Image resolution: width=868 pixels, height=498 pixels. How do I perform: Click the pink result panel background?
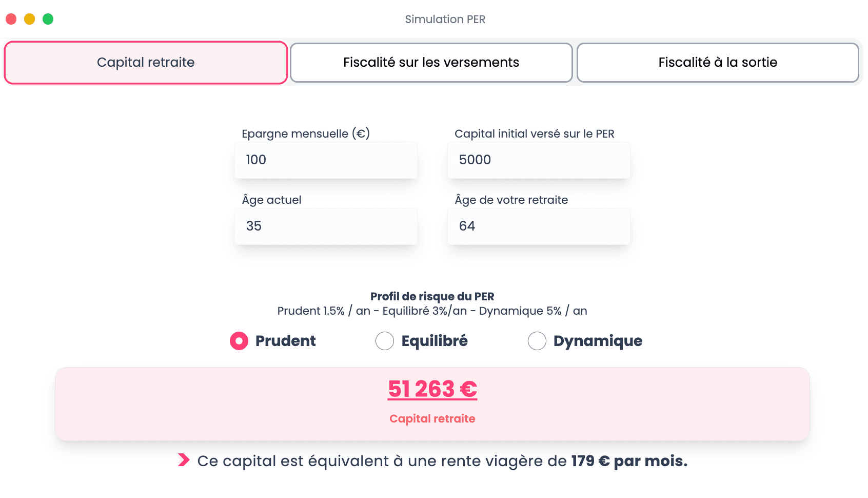[x=154, y=404]
